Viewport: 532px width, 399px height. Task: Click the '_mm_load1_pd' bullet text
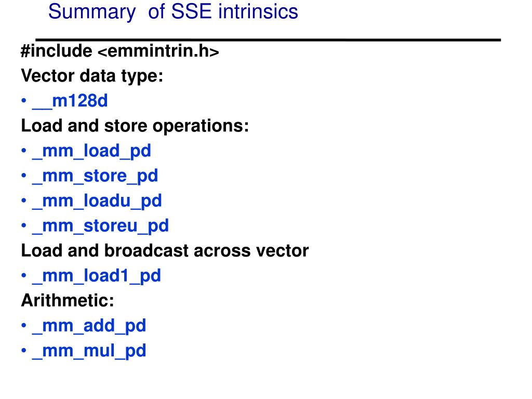[96, 276]
